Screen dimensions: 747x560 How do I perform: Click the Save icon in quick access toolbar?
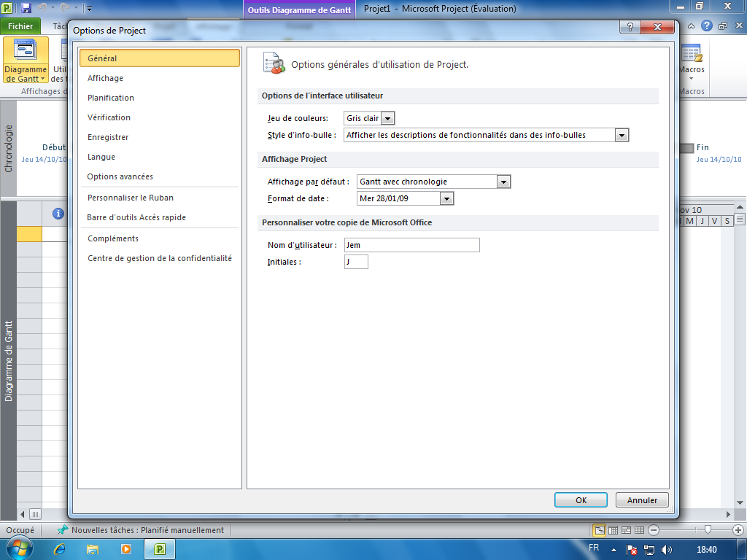tap(26, 7)
